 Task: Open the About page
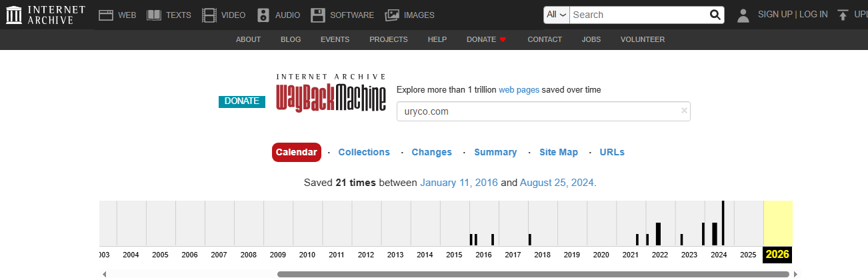pyautogui.click(x=248, y=39)
